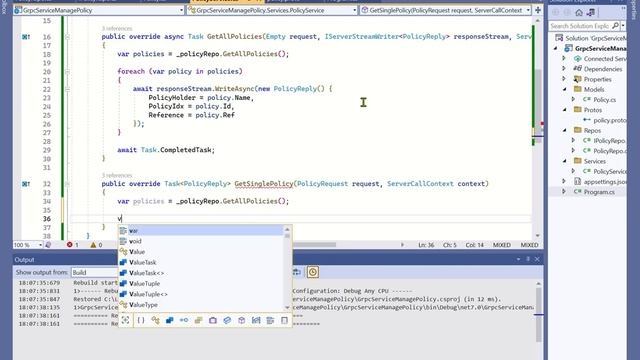
Task: Collapse the GetAllPolicies method outline
Action: (x=67, y=37)
